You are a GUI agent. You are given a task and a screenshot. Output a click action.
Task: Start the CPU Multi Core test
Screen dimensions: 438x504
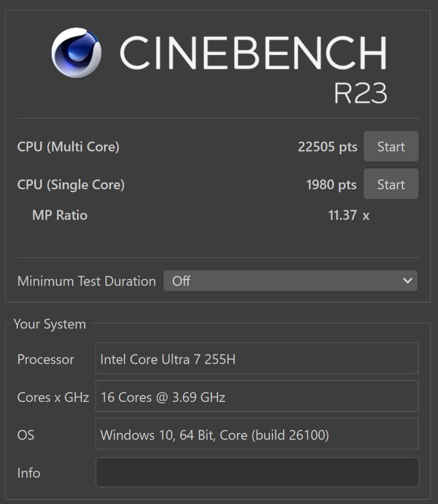pos(391,147)
